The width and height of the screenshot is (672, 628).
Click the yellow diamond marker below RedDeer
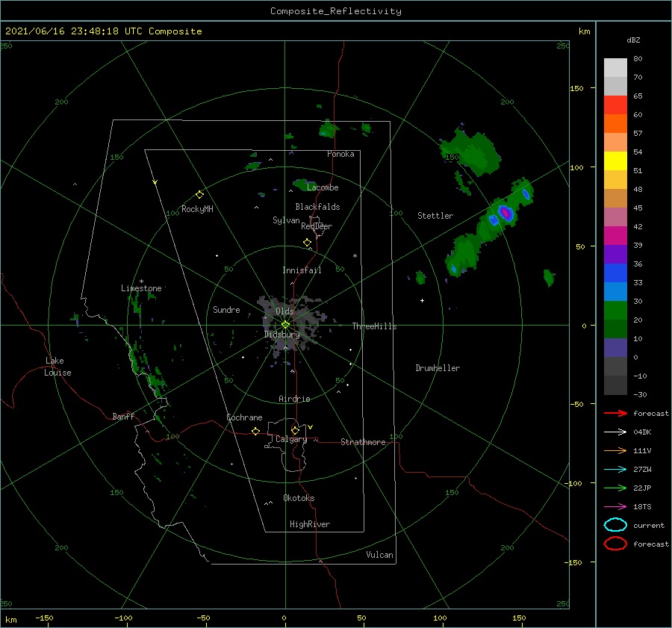pyautogui.click(x=307, y=243)
